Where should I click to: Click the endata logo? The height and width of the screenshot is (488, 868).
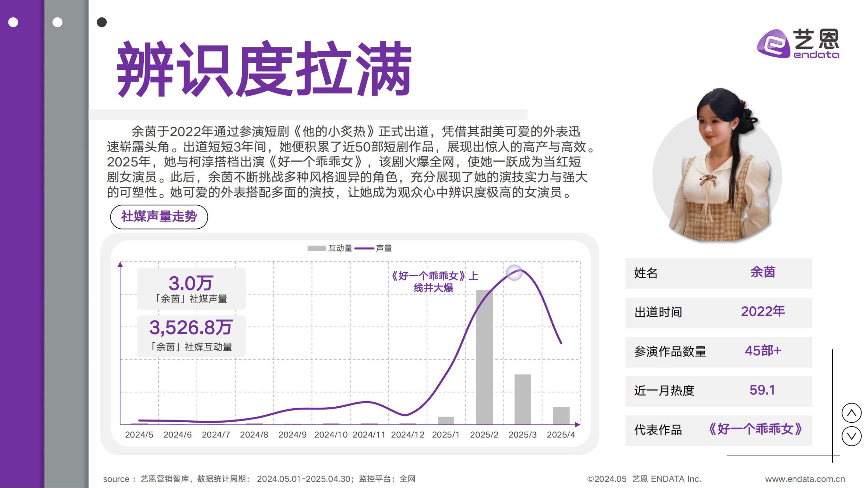(798, 44)
